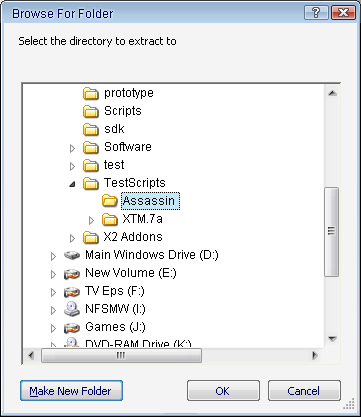Confirm selection with OK button

[223, 391]
